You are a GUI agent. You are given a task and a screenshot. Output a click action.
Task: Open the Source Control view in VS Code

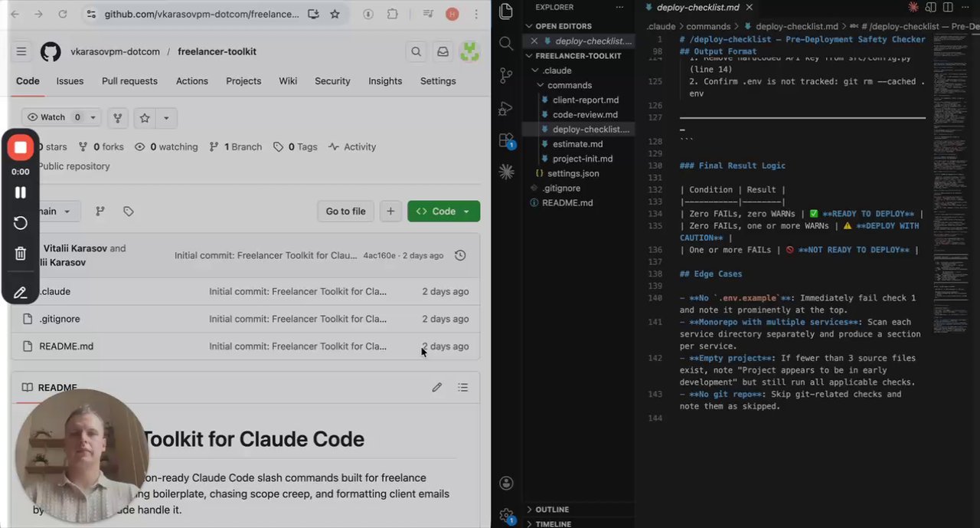point(505,75)
